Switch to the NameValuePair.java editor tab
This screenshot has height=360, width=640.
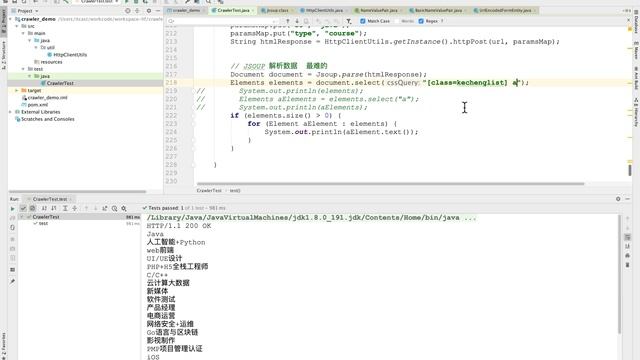click(379, 10)
